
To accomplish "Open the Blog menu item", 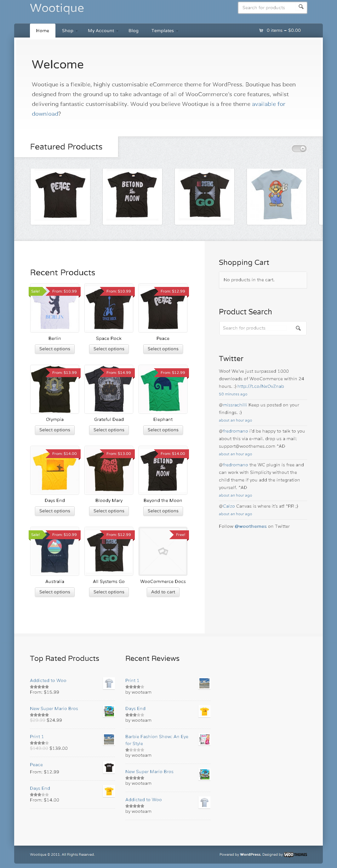I will (x=133, y=31).
